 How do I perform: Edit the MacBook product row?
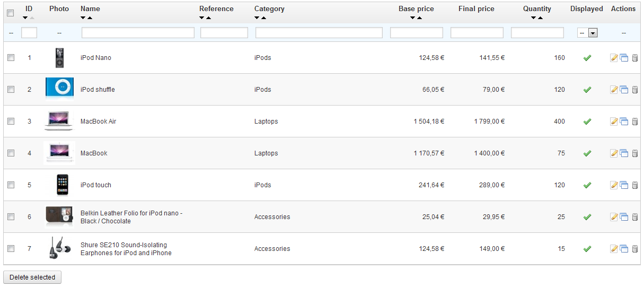tap(614, 153)
